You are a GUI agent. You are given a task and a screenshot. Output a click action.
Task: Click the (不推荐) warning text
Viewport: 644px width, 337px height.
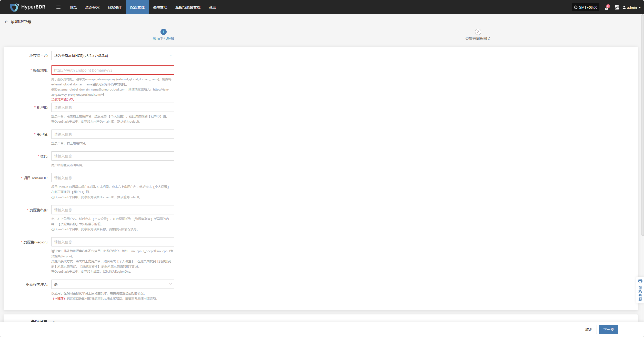point(59,298)
